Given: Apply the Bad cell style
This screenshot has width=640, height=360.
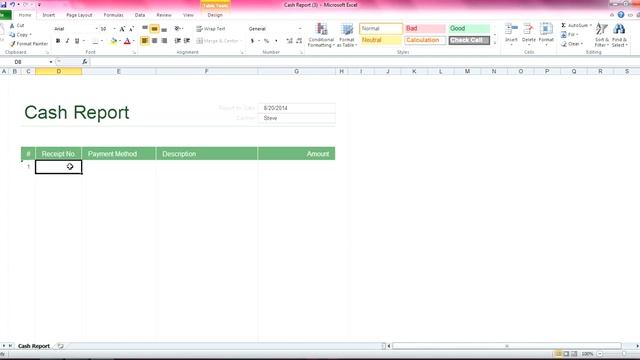Looking at the screenshot, I should [425, 29].
